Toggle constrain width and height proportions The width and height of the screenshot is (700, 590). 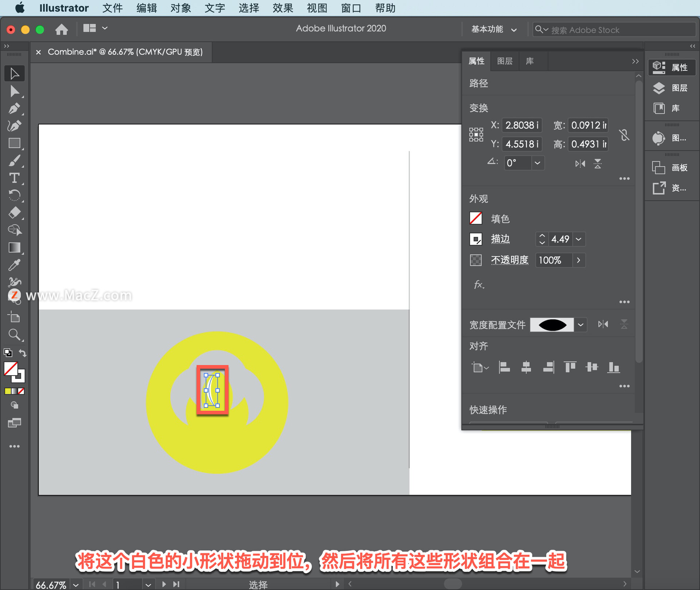(624, 135)
